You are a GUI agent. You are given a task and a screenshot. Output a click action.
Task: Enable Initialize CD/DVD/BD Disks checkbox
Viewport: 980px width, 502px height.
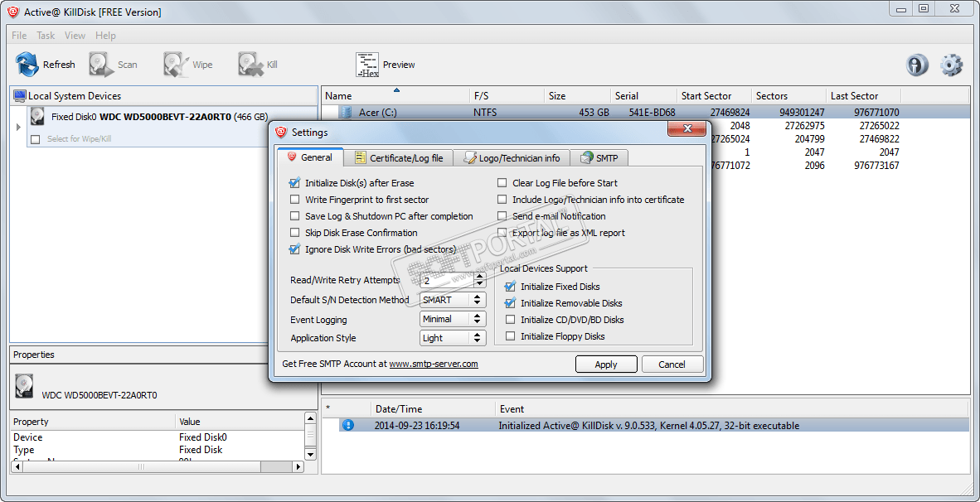[510, 320]
